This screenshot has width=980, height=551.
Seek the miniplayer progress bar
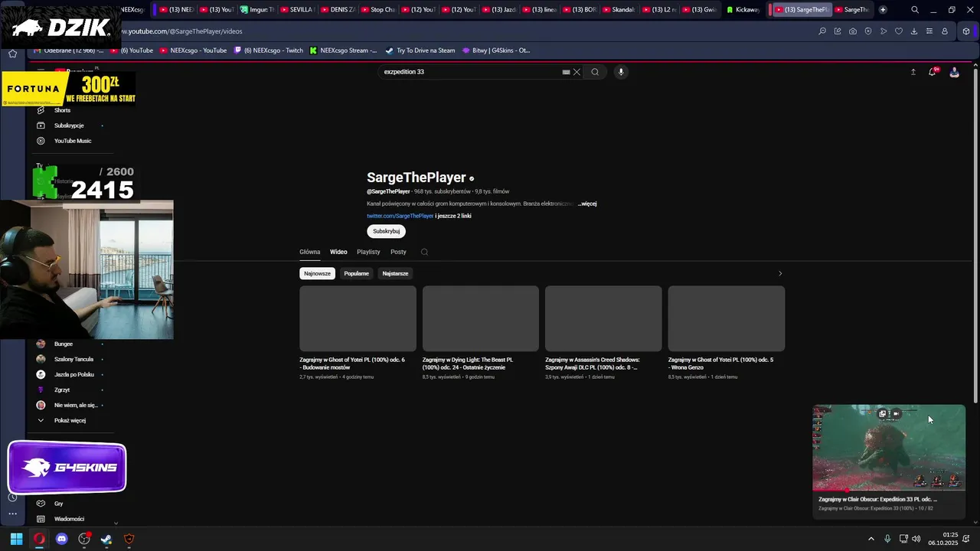pos(889,490)
